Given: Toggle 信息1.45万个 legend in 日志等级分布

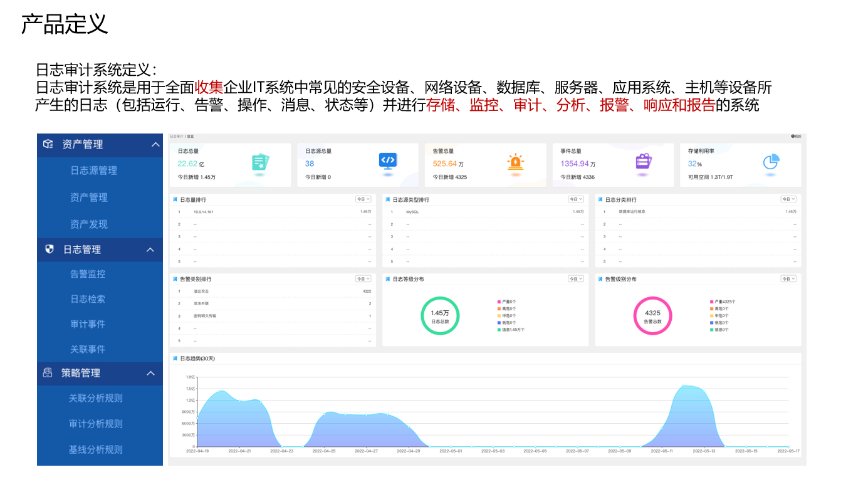Looking at the screenshot, I should 511,329.
